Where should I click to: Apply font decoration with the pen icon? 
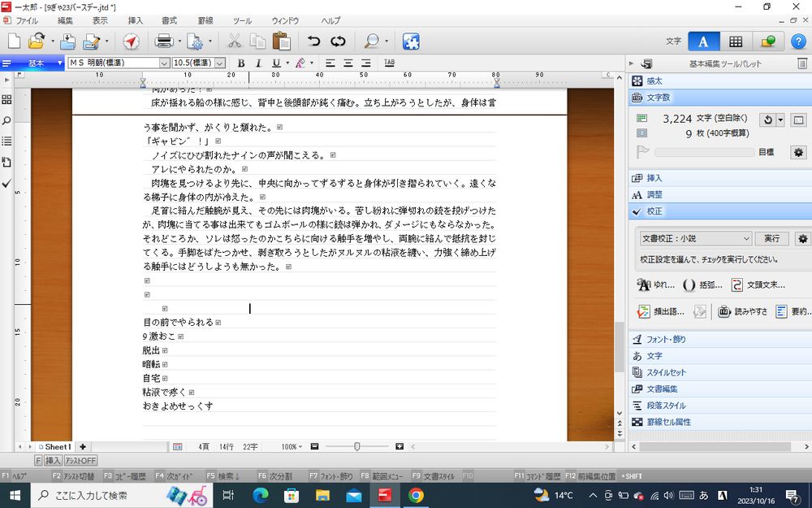[x=300, y=63]
